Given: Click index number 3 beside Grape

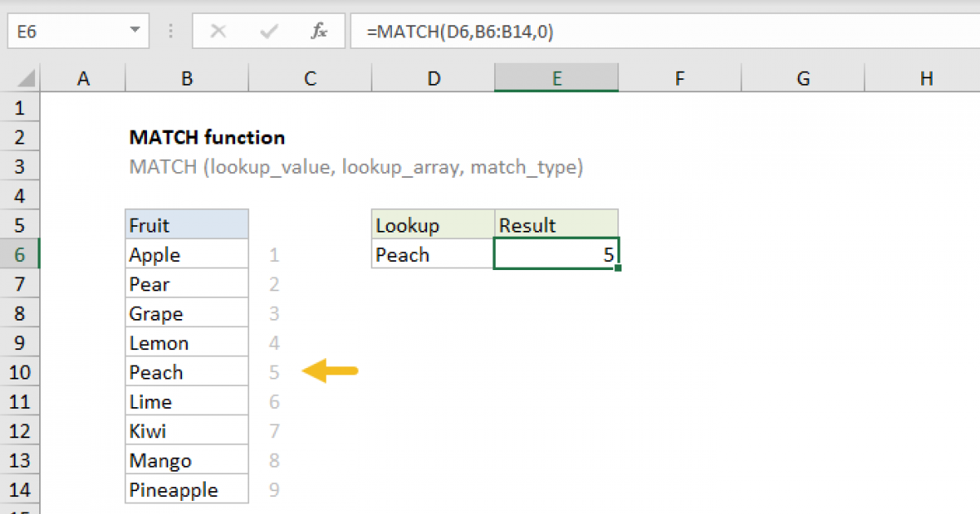Looking at the screenshot, I should click(x=274, y=314).
